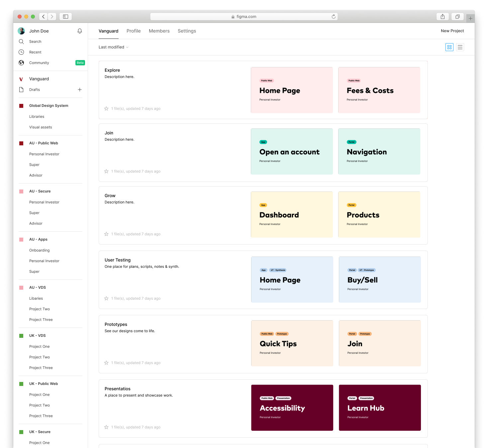
Task: Reload the figma.com page
Action: click(x=334, y=17)
